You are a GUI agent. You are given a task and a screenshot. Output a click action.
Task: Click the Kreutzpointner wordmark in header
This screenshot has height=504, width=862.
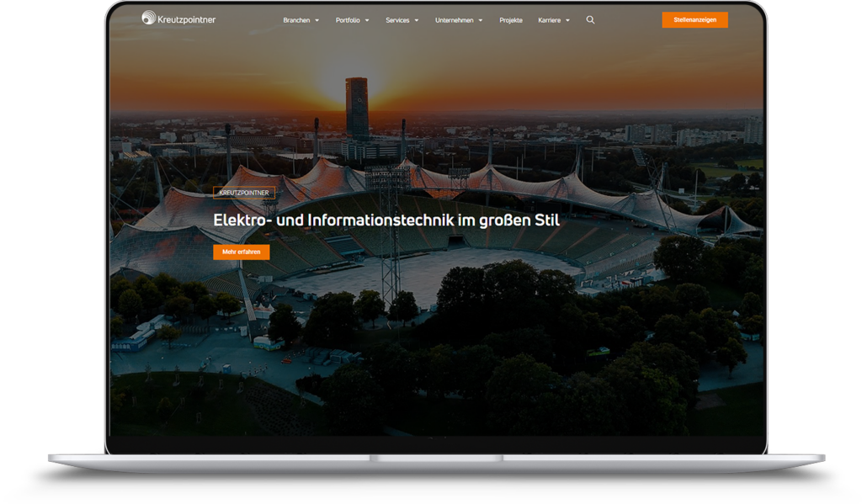(186, 19)
